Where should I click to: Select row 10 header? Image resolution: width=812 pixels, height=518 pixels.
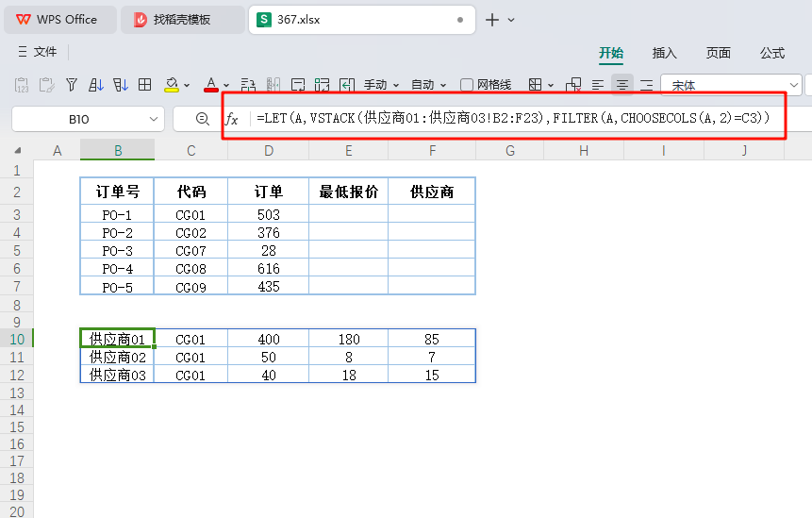17,339
